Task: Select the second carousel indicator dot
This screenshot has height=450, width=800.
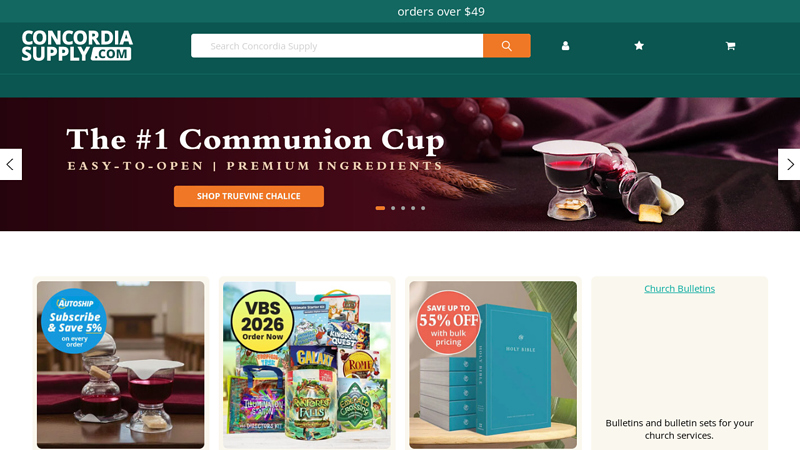Action: (x=393, y=208)
